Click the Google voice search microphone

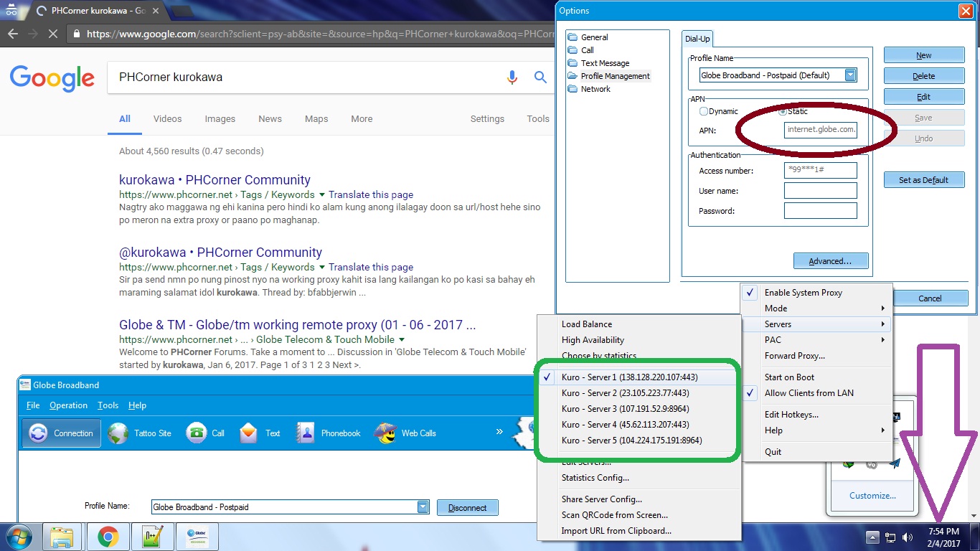(512, 77)
